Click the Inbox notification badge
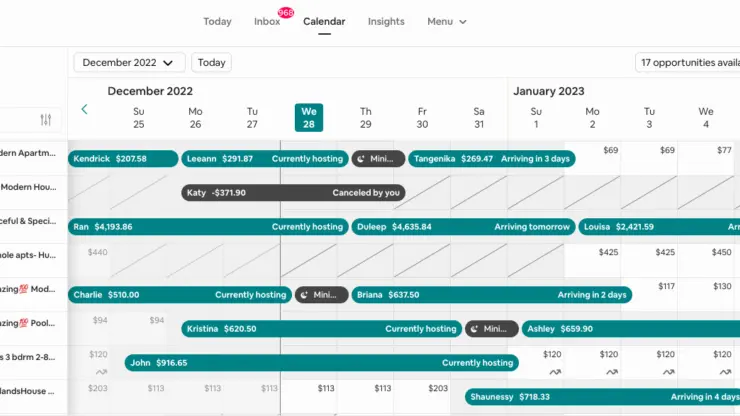 286,13
